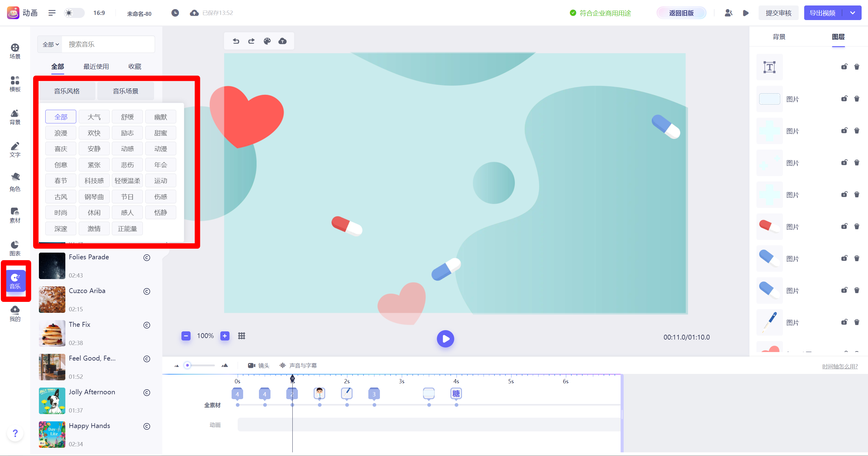Toggle lock on the syringe 图片 layer
The image size is (868, 456).
pos(844,322)
